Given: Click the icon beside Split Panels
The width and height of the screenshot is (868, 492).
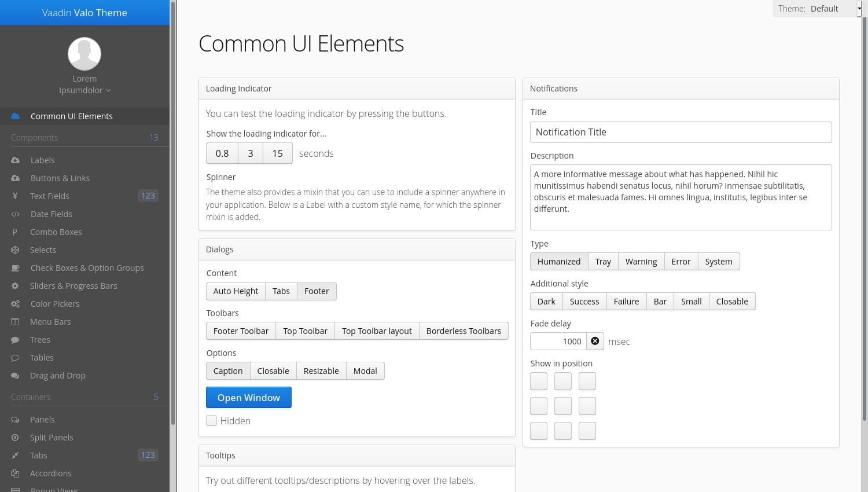Looking at the screenshot, I should [x=15, y=438].
